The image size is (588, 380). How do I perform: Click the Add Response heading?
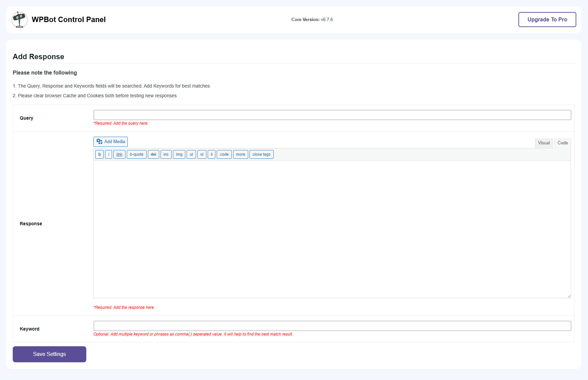point(38,57)
